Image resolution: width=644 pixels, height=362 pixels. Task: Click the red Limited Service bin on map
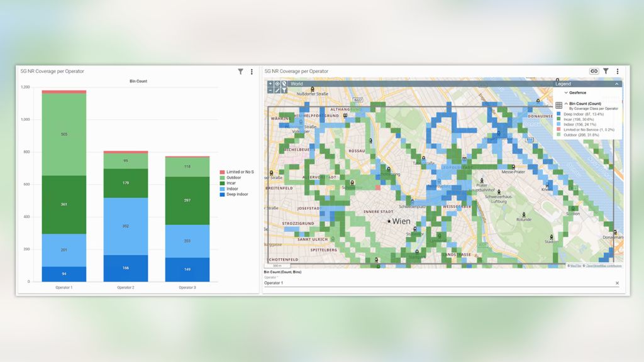click(378, 187)
